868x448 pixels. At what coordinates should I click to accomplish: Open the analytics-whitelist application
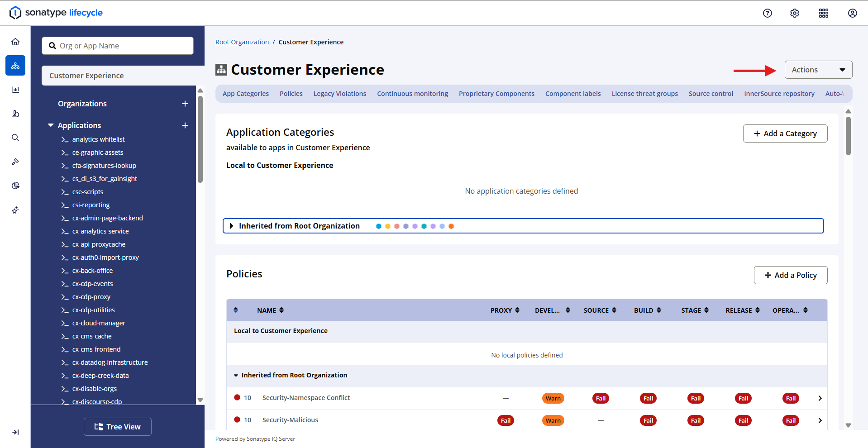(98, 139)
